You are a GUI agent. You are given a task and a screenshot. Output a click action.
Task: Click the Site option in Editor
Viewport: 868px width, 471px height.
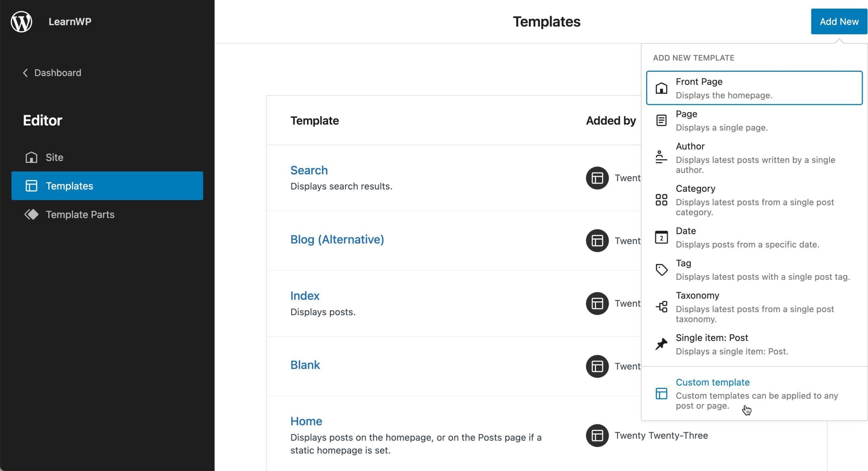point(54,157)
